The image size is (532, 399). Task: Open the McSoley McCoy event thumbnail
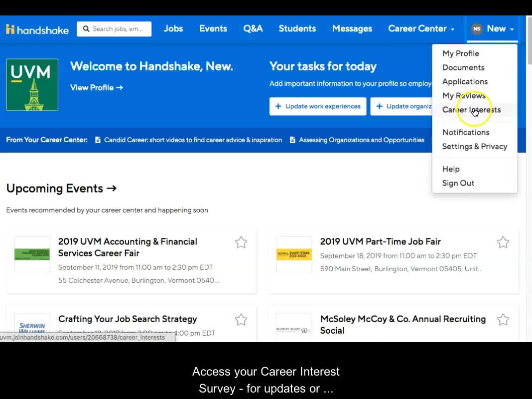click(x=294, y=328)
